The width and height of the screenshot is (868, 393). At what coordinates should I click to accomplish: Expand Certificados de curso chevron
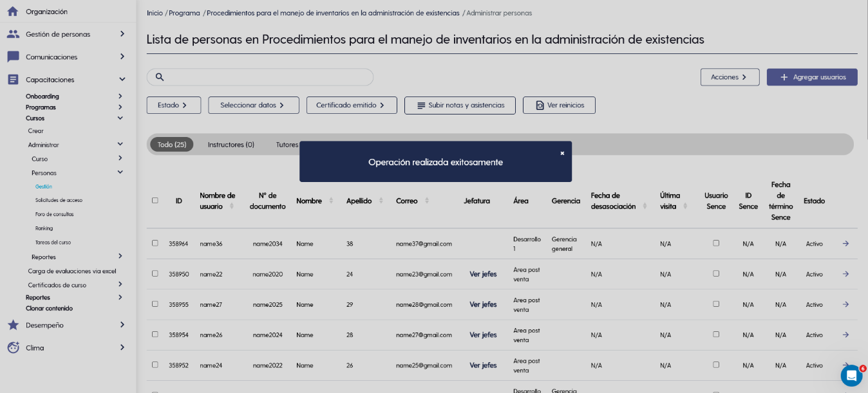(120, 284)
